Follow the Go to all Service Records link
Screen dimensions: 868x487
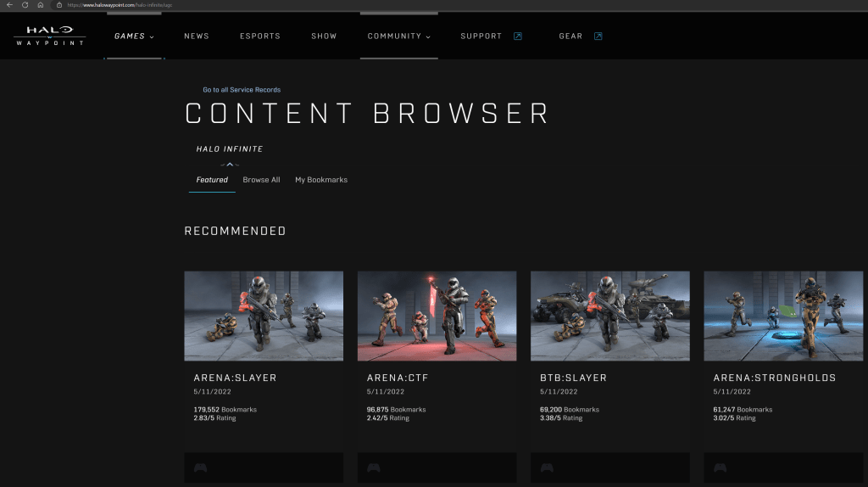(x=242, y=90)
